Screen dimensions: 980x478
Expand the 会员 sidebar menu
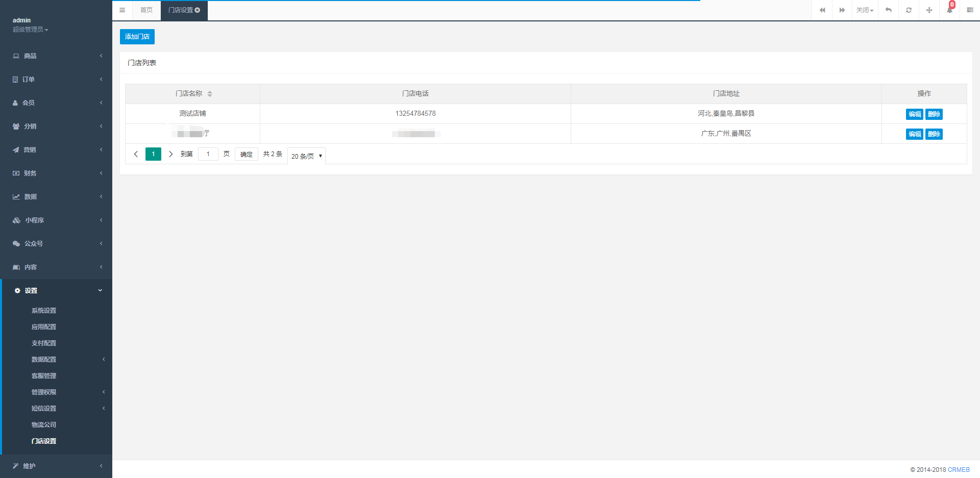coord(56,103)
